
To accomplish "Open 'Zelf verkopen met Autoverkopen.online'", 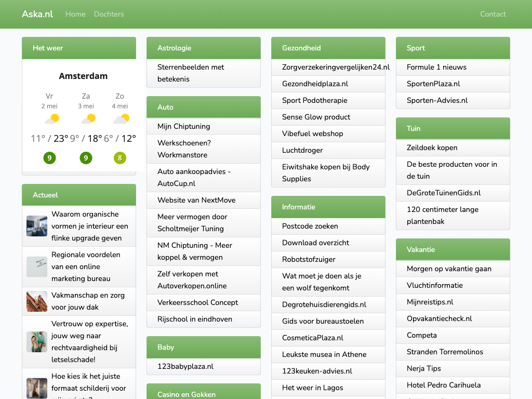I will coord(192,280).
